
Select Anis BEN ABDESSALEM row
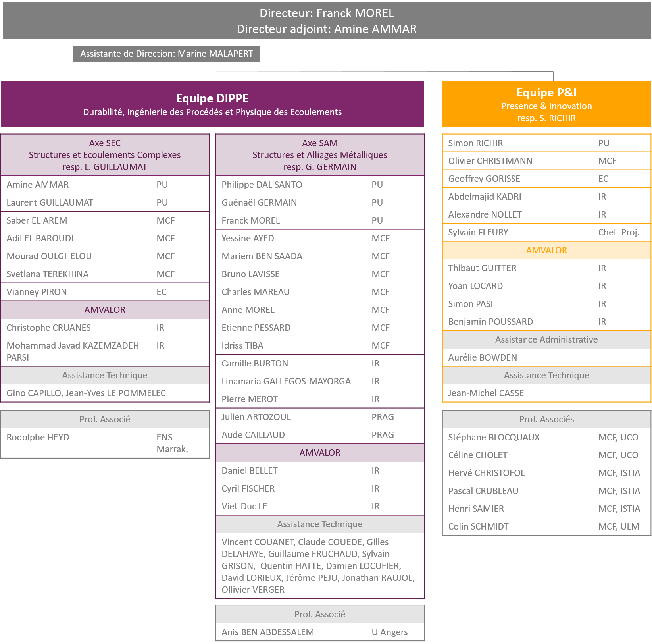pyautogui.click(x=319, y=632)
